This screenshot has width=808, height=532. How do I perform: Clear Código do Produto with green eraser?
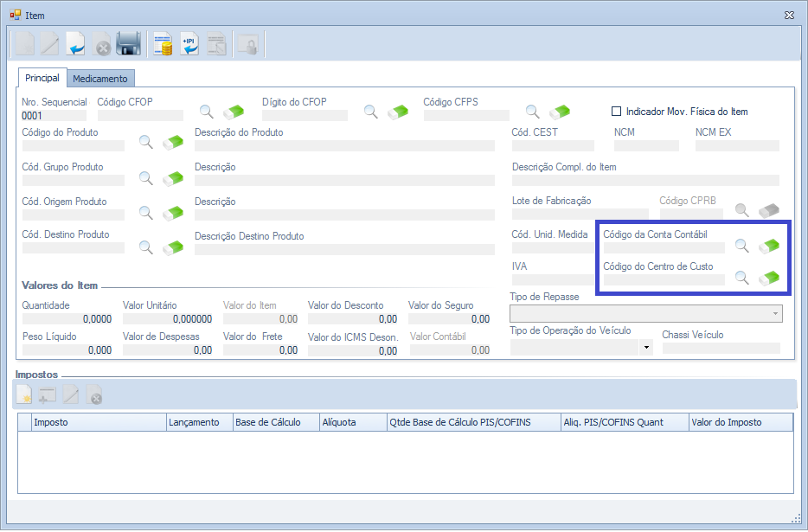(x=173, y=142)
